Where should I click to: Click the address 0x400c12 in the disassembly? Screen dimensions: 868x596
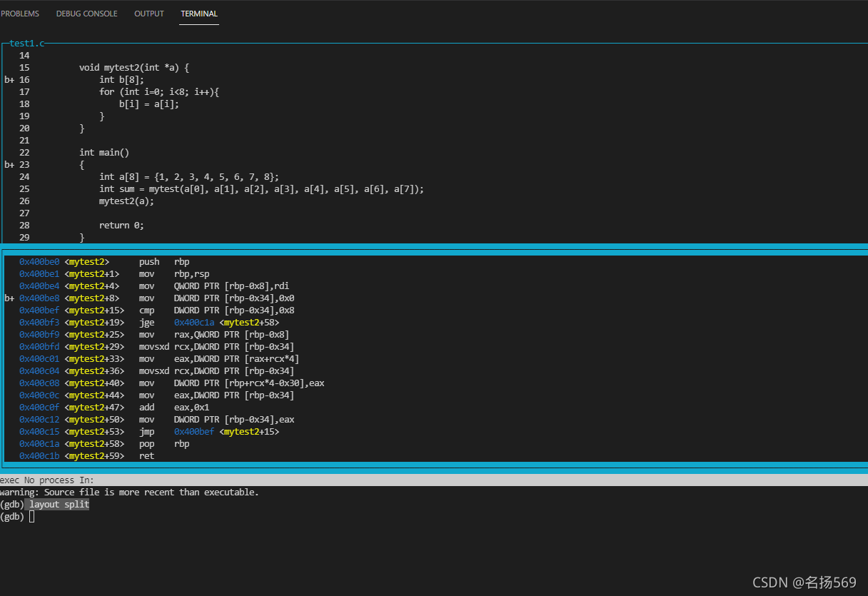tap(39, 420)
